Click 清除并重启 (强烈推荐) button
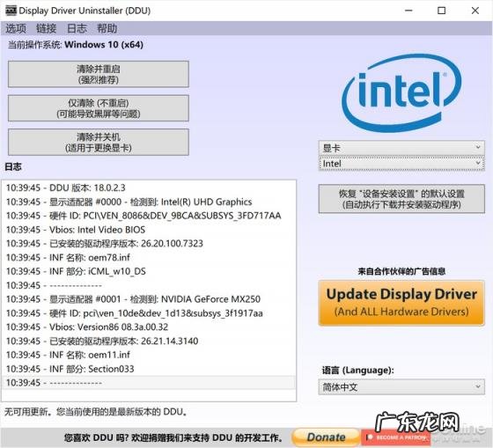 [99, 74]
